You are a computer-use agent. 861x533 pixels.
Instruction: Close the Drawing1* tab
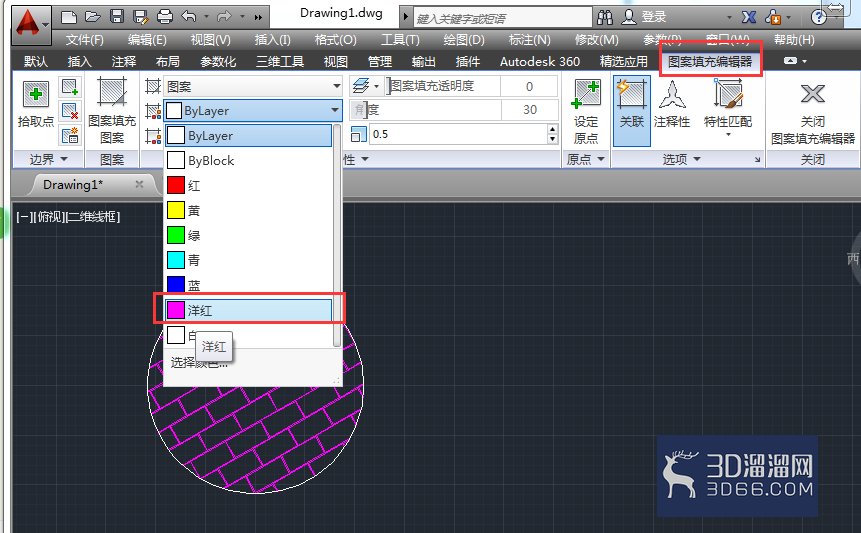point(139,184)
